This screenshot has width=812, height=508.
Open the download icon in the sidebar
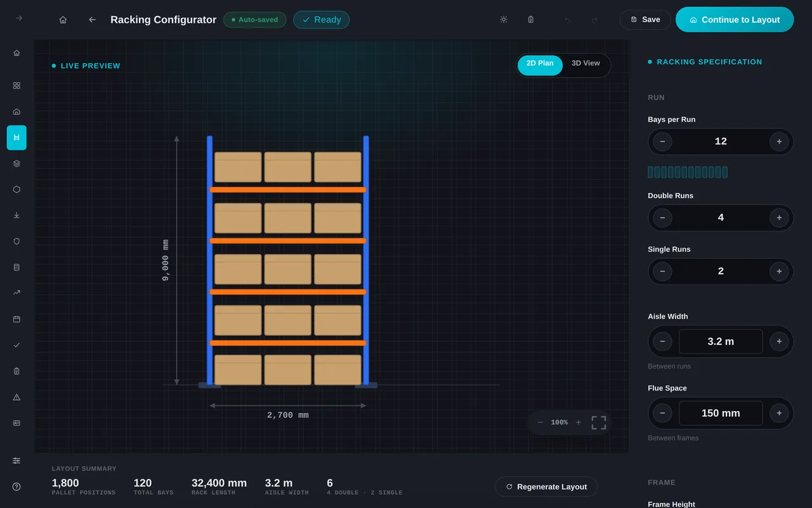pos(16,215)
